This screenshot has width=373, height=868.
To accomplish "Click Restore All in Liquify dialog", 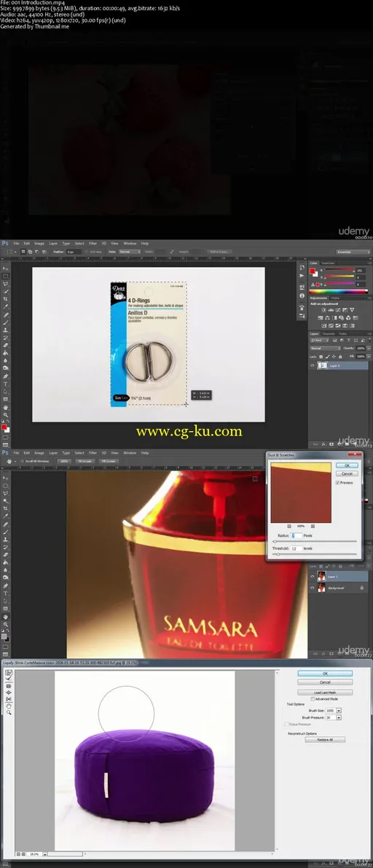I will point(325,740).
